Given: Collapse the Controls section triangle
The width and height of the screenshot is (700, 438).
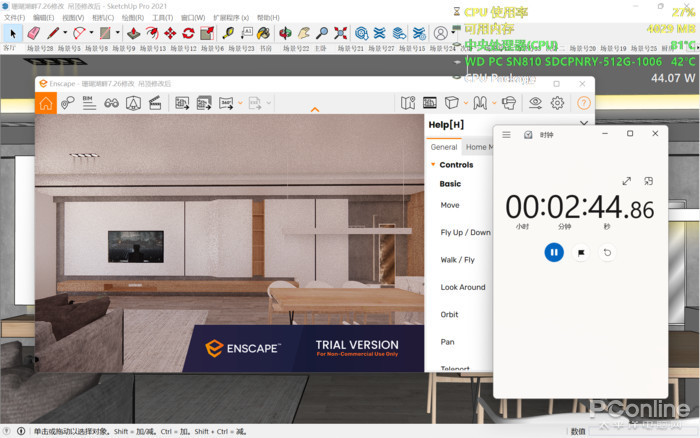Looking at the screenshot, I should [x=433, y=164].
